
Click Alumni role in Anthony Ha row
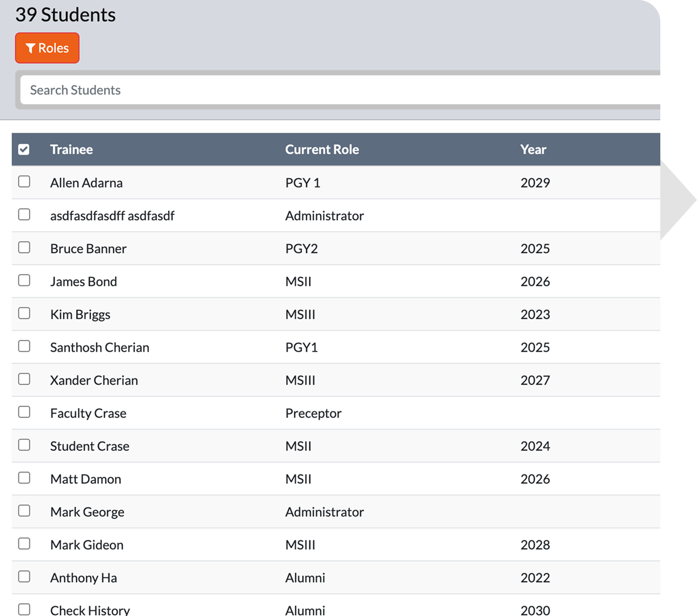(305, 578)
